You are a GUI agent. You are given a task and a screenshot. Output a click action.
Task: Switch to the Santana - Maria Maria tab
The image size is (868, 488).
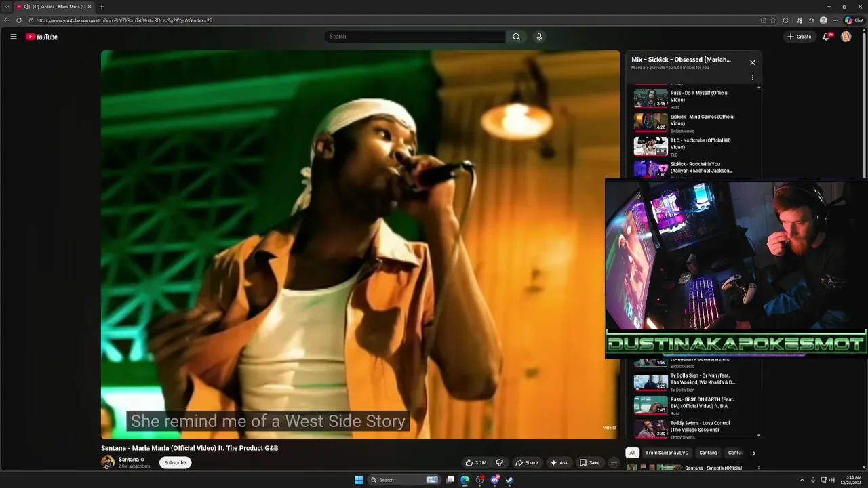pos(54,7)
